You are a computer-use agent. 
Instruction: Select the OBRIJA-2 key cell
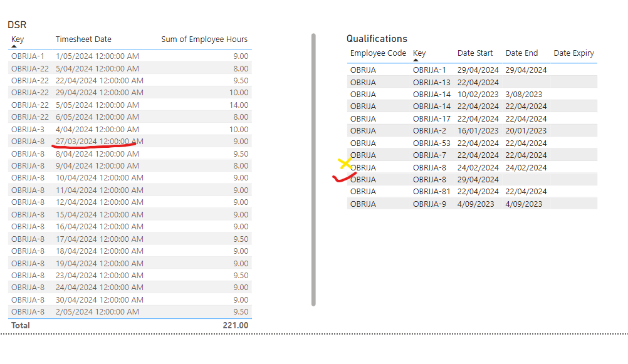429,131
